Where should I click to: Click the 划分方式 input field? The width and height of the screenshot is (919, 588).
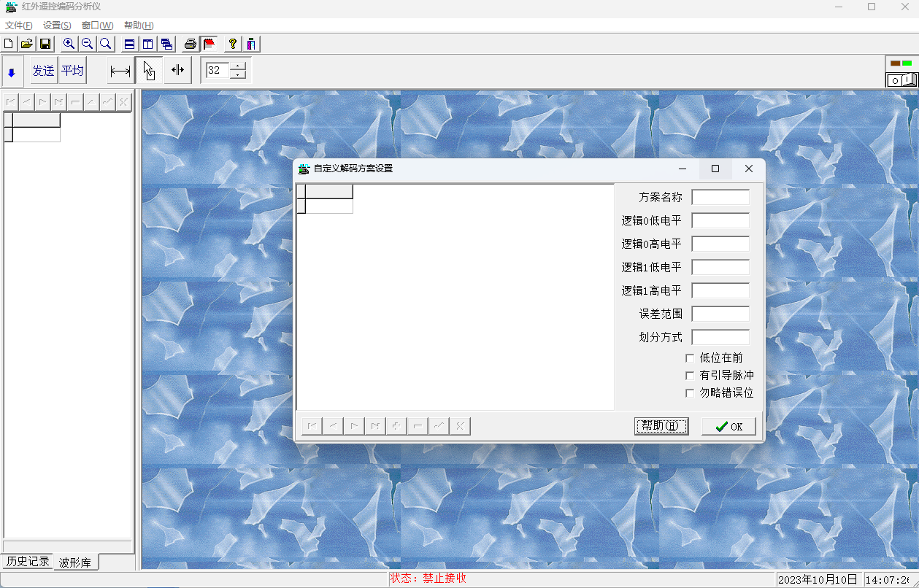pyautogui.click(x=720, y=337)
